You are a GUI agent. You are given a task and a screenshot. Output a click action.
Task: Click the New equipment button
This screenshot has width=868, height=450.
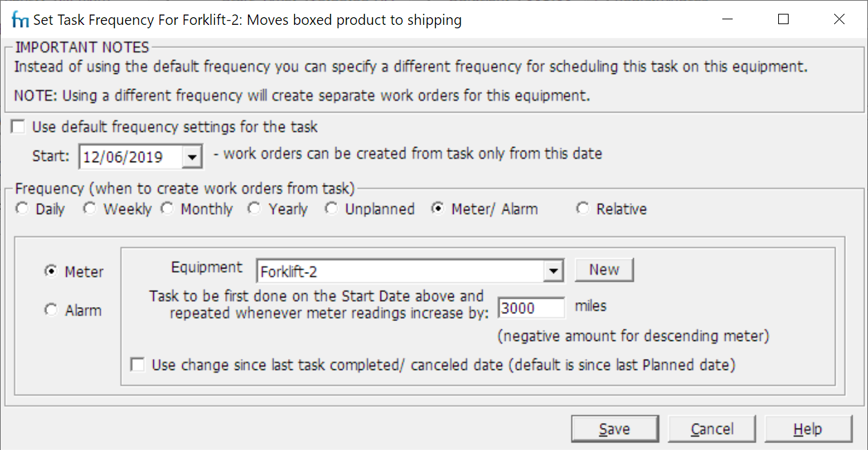tap(604, 270)
